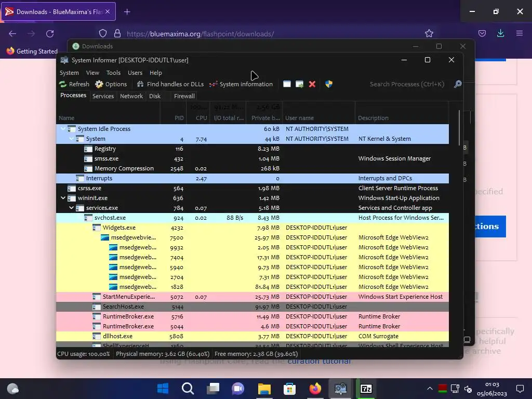Open Options from the toolbar

111,84
